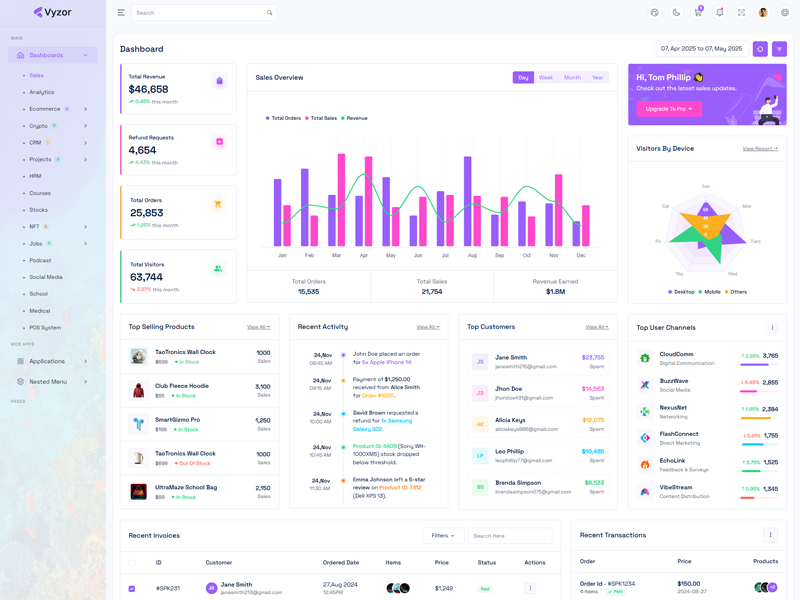This screenshot has height=600, width=800.
Task: Open the notifications bell
Action: pyautogui.click(x=719, y=13)
